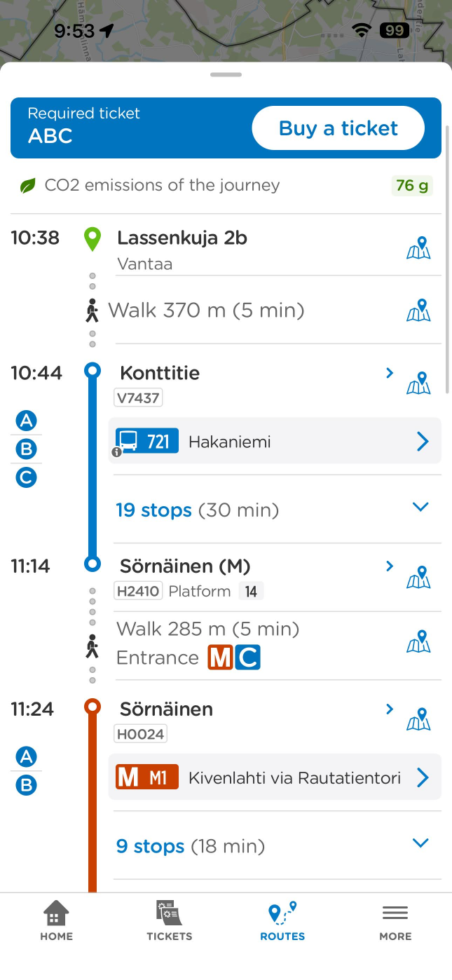Image resolution: width=452 pixels, height=980 pixels.
Task: Open Konttitie stop details arrow
Action: coord(390,373)
